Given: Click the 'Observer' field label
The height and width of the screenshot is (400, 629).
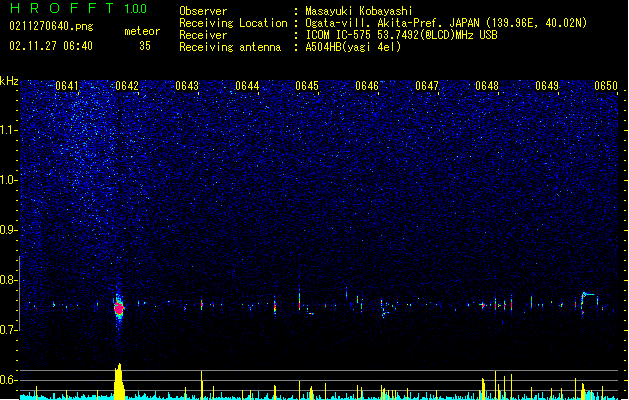Looking at the screenshot, I should (x=203, y=11).
